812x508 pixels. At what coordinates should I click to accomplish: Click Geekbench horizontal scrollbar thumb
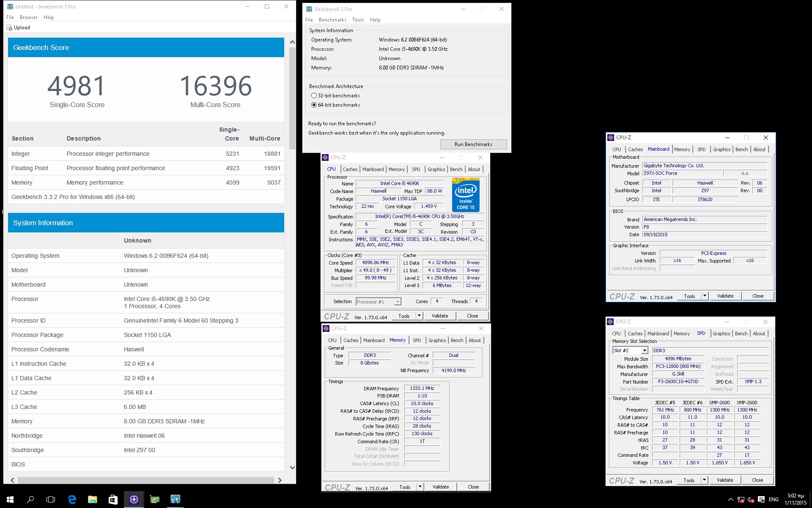[x=145, y=480]
